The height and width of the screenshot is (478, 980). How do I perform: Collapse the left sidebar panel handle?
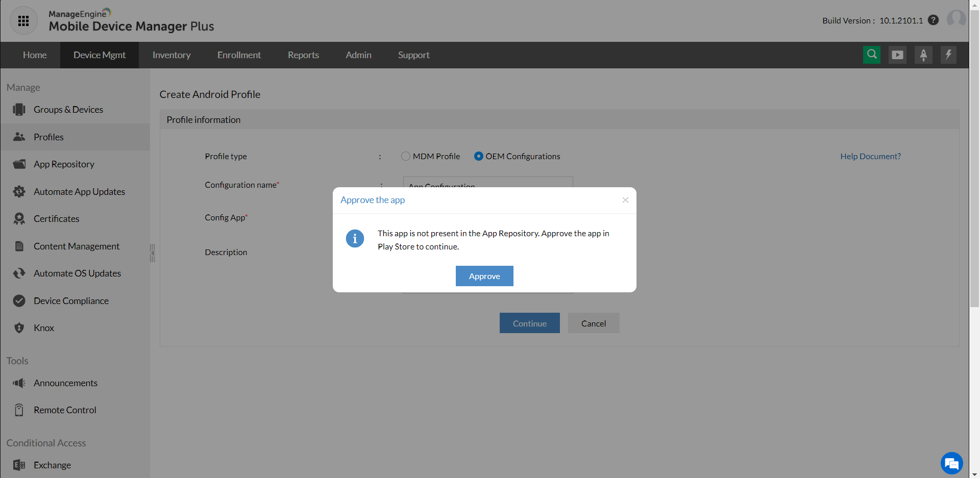pyautogui.click(x=152, y=253)
